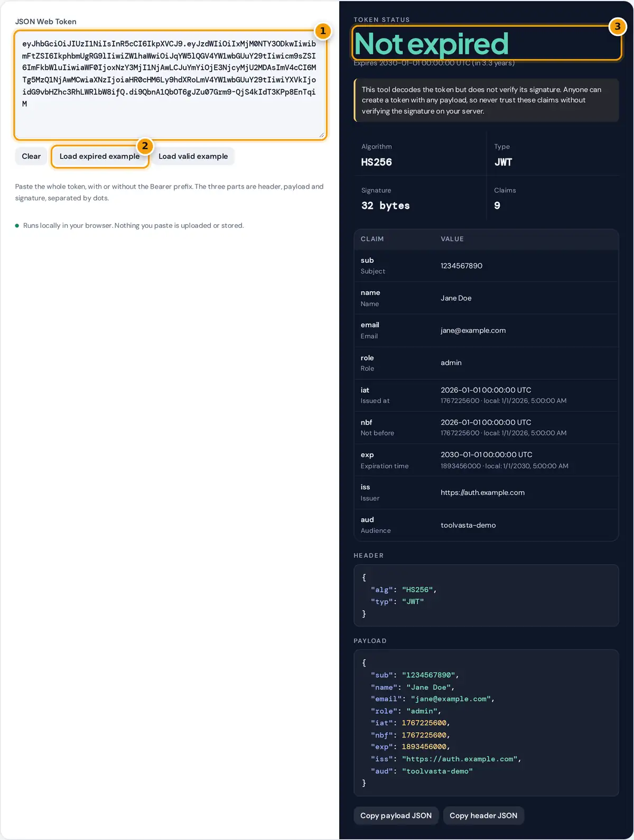This screenshot has height=840, width=634.
Task: Click the HS256 algorithm value
Action: [x=376, y=162]
